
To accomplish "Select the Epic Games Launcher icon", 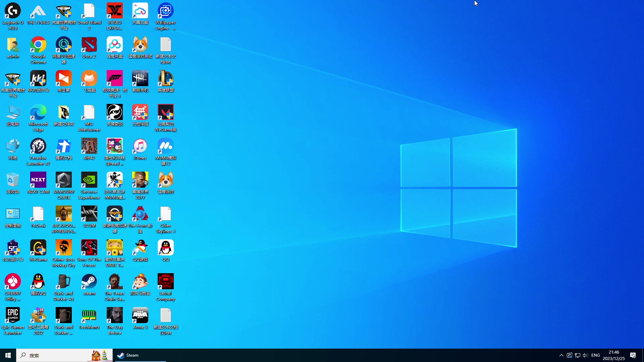I will tap(13, 321).
